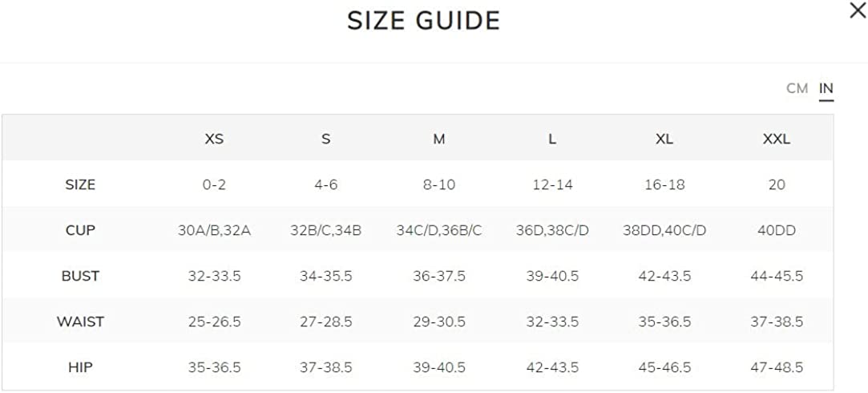Screen dimensions: 868x393
Task: Click the XL size column header
Action: click(x=664, y=139)
